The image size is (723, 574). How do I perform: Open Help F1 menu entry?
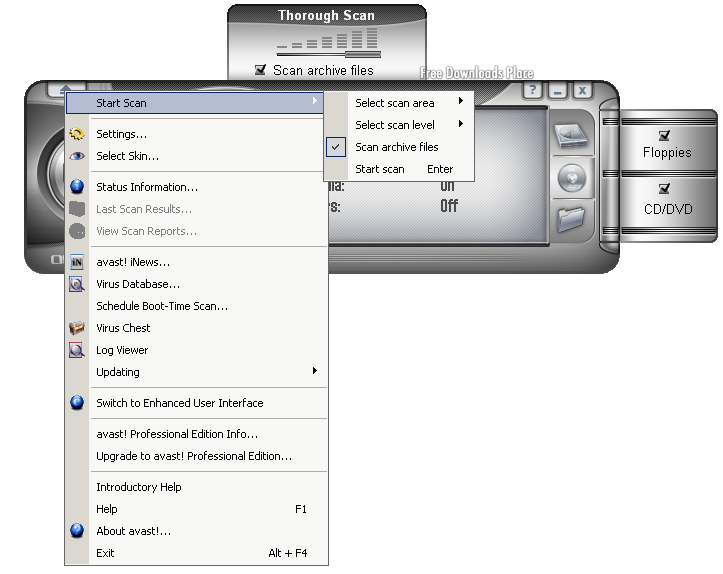click(196, 509)
